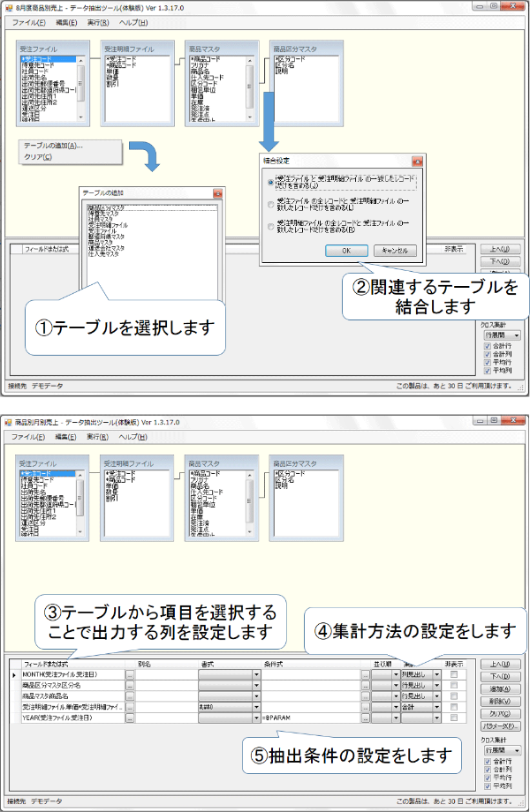Open 書式 dropdown for 受注明細ファイル.単価 row

click(256, 707)
